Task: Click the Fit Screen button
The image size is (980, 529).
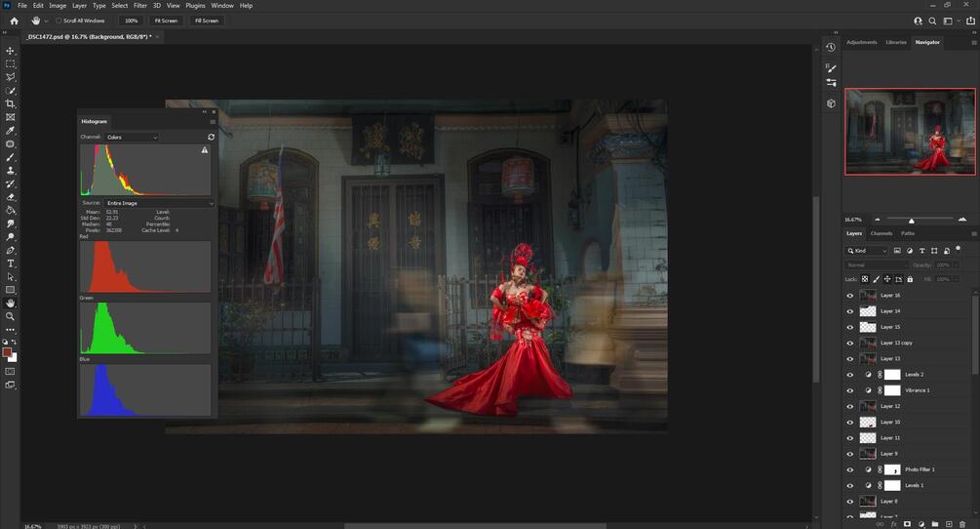Action: [x=166, y=20]
